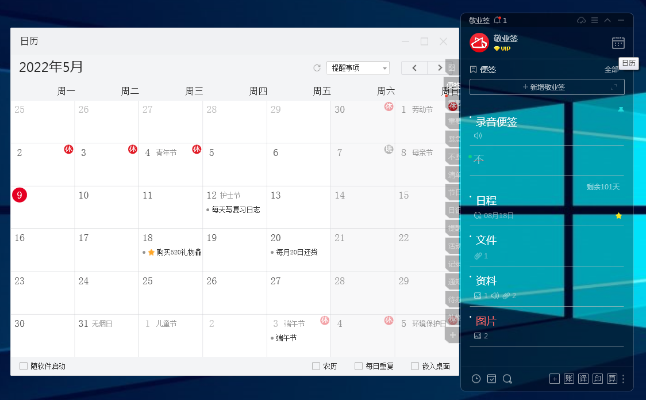This screenshot has height=400, width=646.
Task: Click the notification bell icon
Action: [x=496, y=20]
